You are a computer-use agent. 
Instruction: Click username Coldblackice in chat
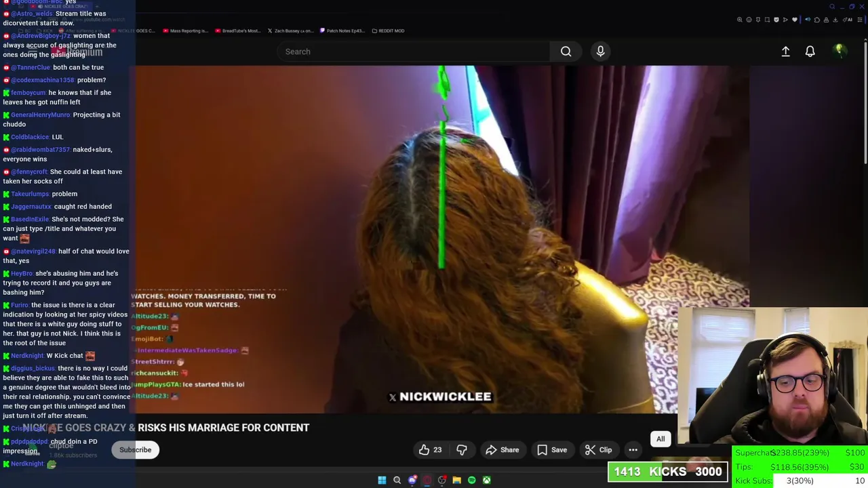[x=30, y=137]
